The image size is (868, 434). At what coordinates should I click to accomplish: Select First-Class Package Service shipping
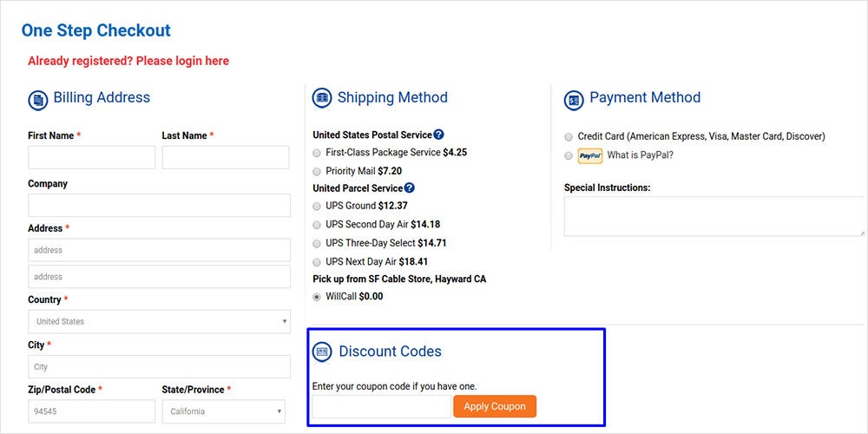(x=317, y=153)
